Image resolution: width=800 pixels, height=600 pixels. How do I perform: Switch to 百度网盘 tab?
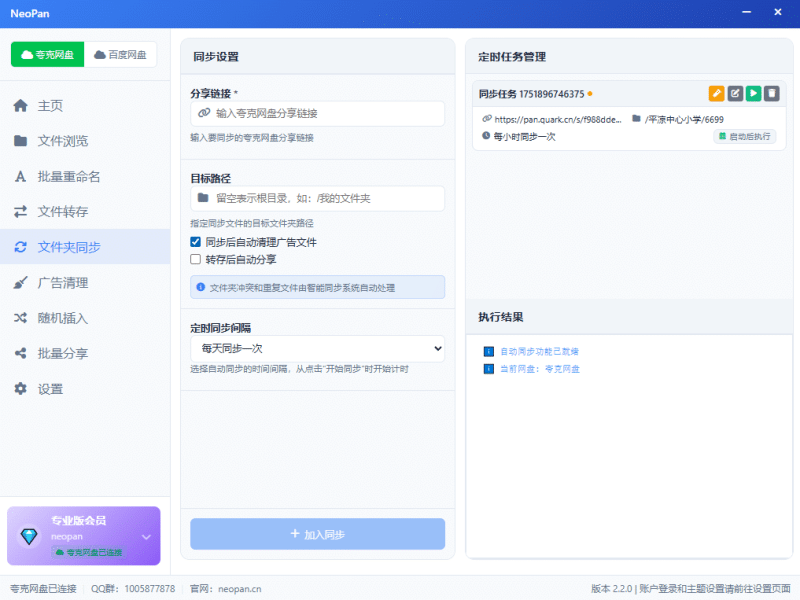[x=120, y=55]
